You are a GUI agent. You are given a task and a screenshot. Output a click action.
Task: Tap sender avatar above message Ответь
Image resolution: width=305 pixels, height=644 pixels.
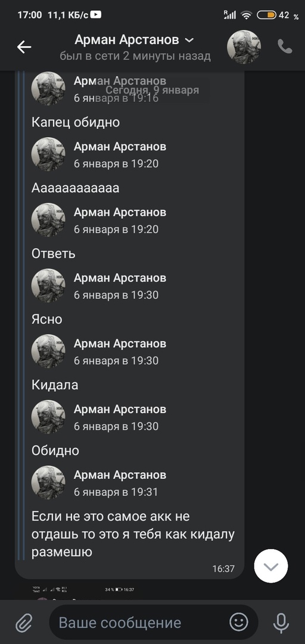(48, 219)
